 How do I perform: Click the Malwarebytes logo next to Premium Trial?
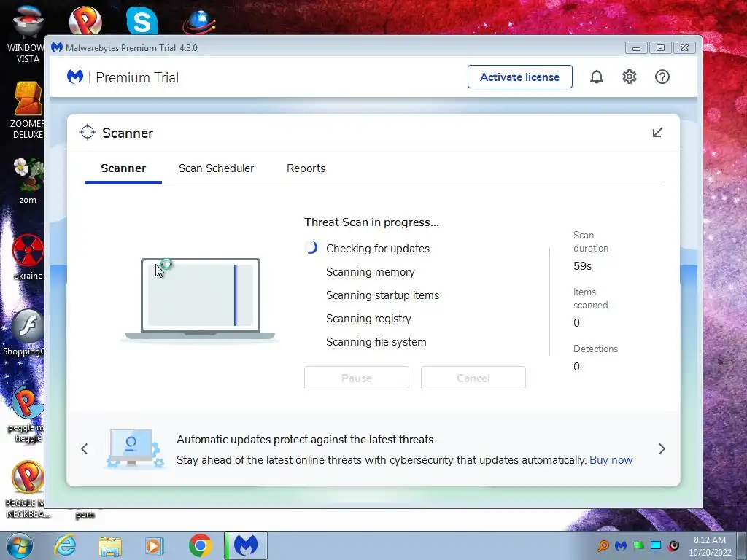coord(75,77)
